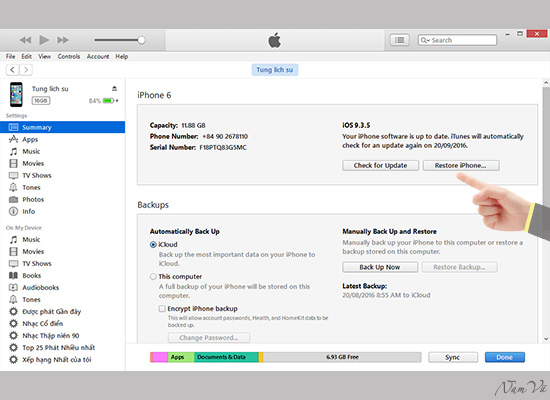Click the back navigation arrow
This screenshot has width=550, height=400.
[x=13, y=70]
